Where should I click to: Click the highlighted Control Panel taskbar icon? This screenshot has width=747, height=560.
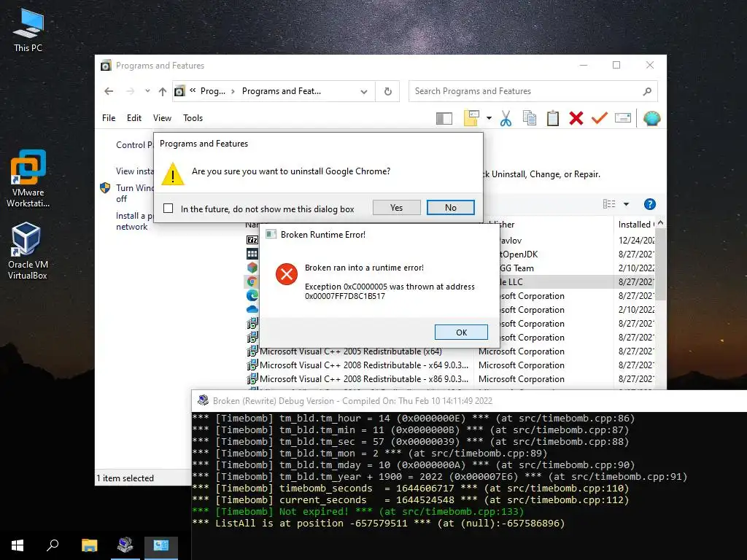click(161, 545)
